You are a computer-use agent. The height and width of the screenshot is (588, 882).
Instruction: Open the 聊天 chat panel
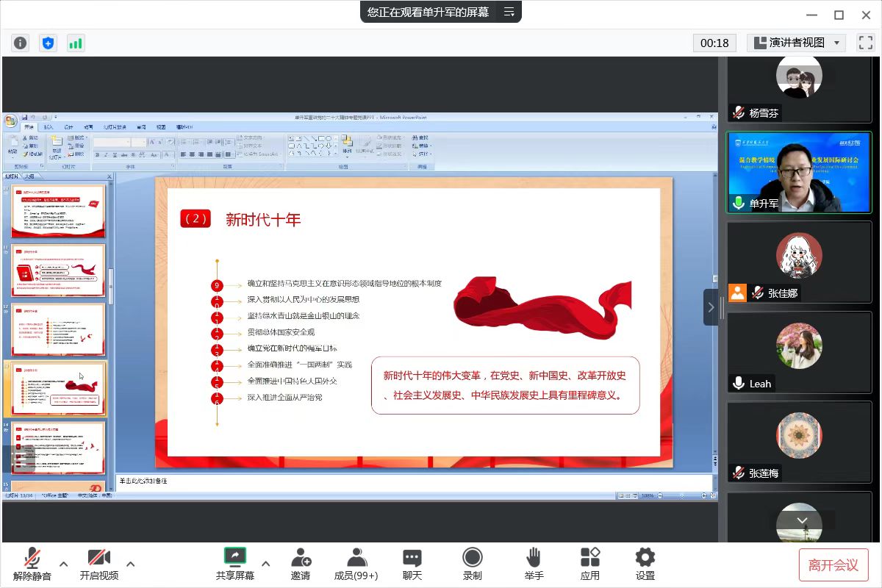[x=412, y=563]
